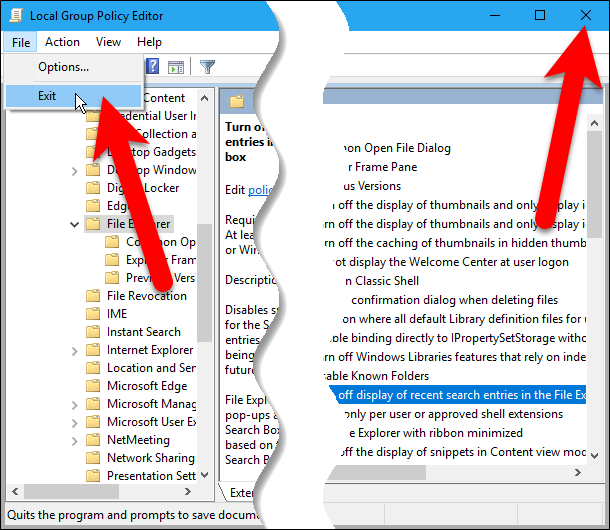Screen dimensions: 610x530
Task: Click the tree pane scroll right arrow
Action: [188, 491]
